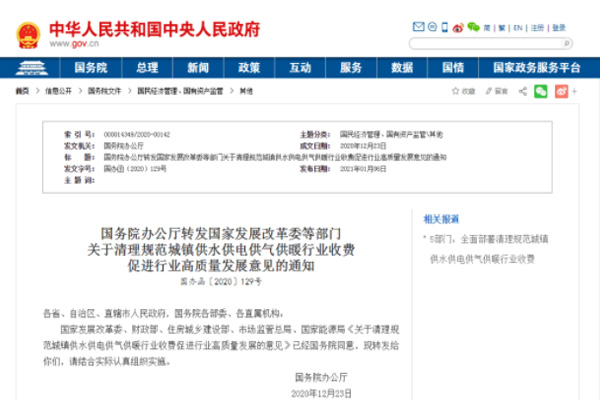This screenshot has height=400, width=600.
Task: Click the 注册 register link
Action: (x=538, y=28)
